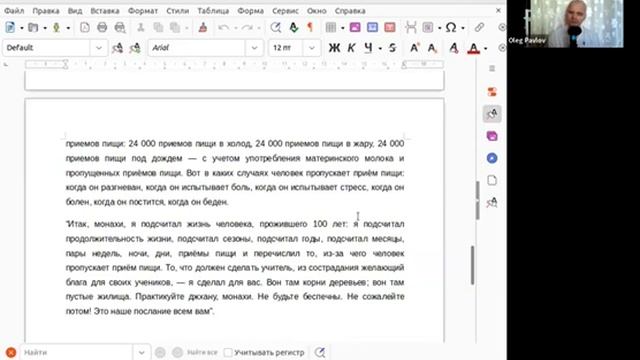Open the Таблица menu
Viewport: 640px width, 360px height.
[213, 11]
